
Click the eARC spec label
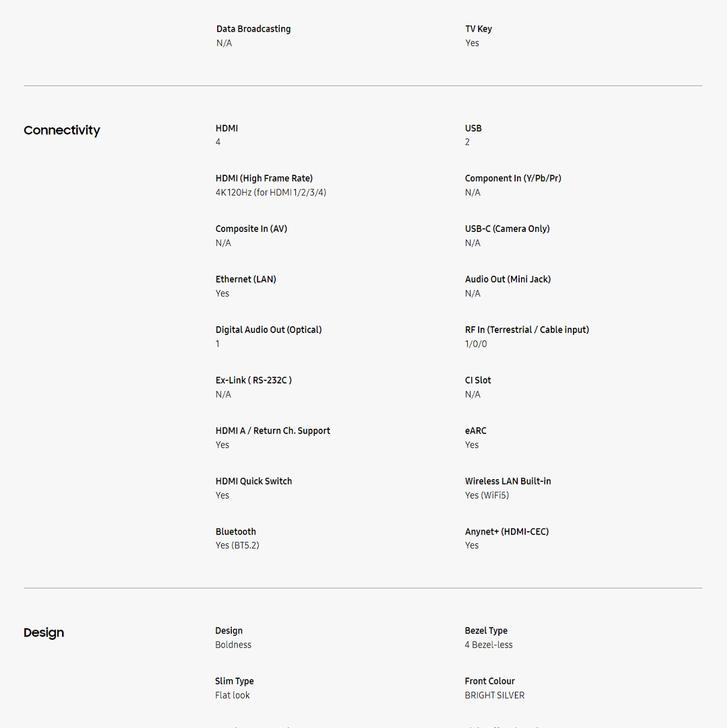click(x=475, y=431)
